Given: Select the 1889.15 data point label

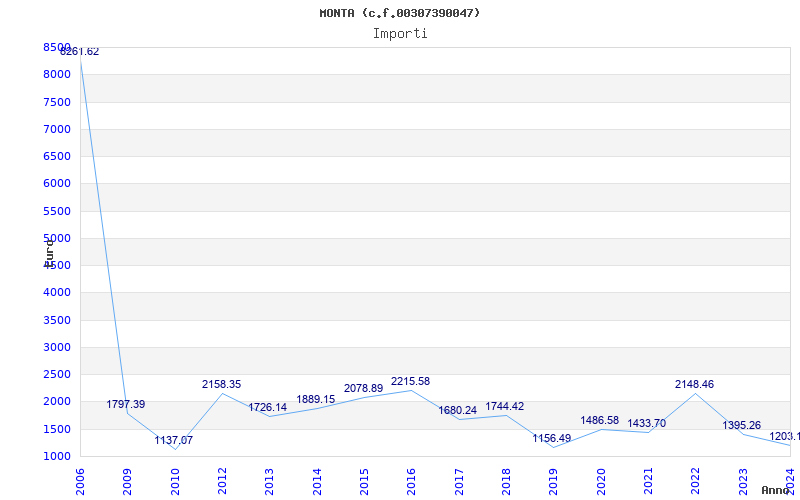Looking at the screenshot, I should coord(316,400).
